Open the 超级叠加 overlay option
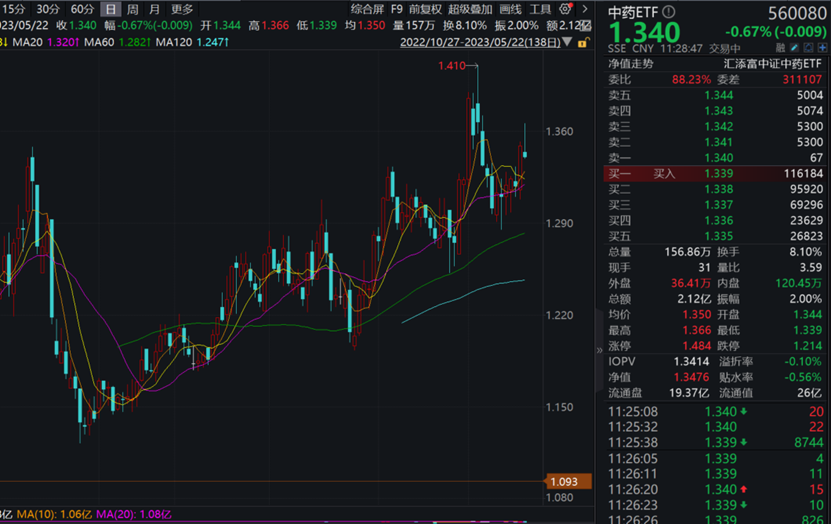 [x=470, y=9]
